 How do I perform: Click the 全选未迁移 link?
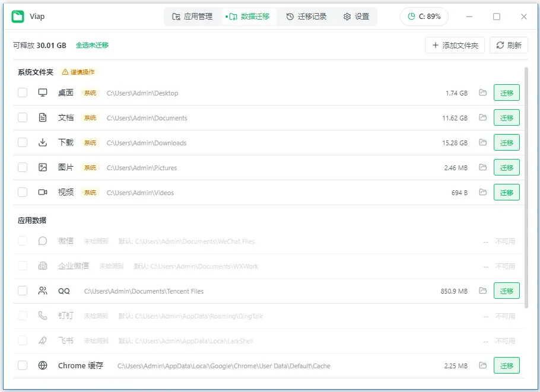coord(92,45)
